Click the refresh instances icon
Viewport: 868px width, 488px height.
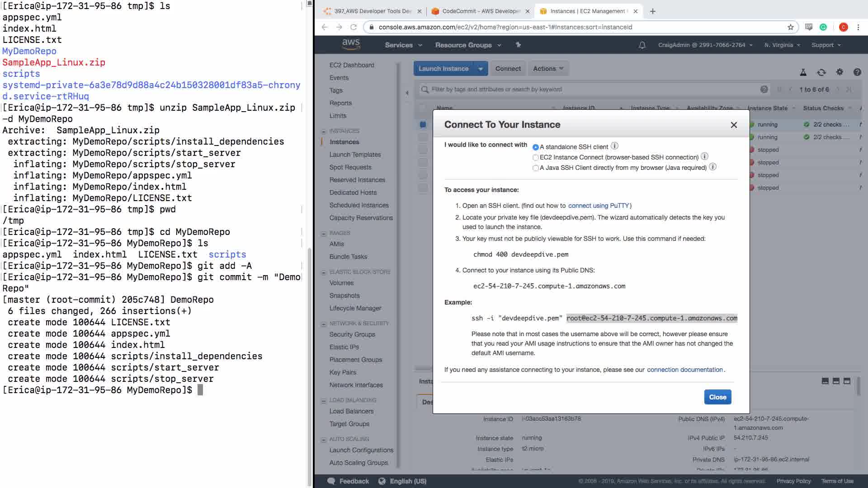821,72
